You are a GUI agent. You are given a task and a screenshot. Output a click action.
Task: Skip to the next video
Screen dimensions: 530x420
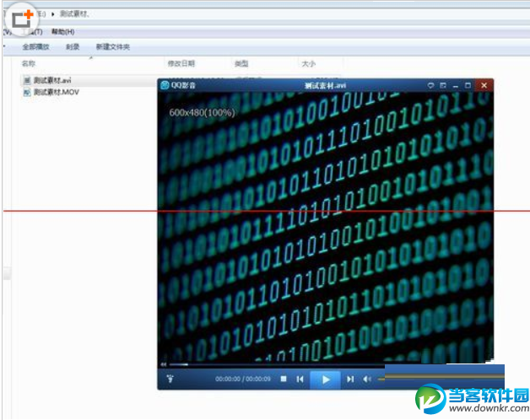coord(350,380)
